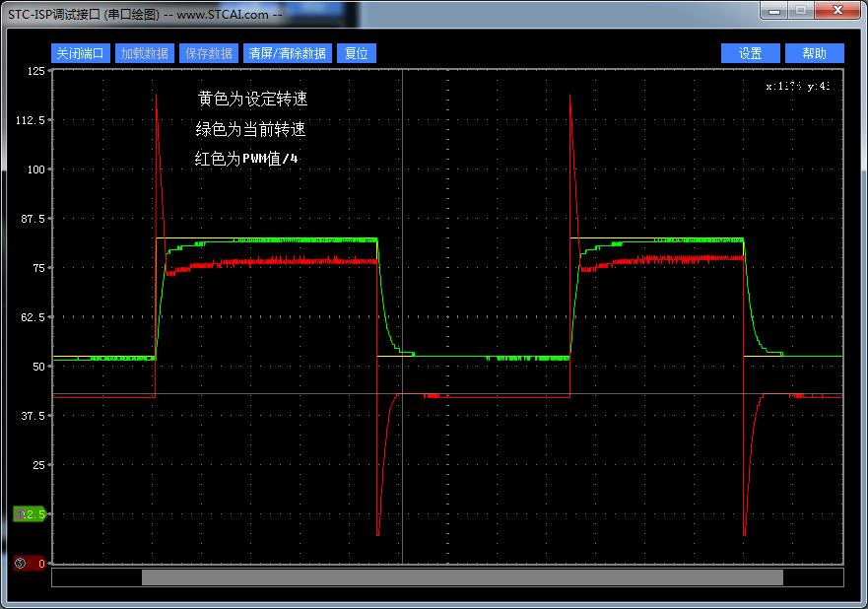Click the 绿色为当前转速 legend text
The height and width of the screenshot is (609, 868).
[x=250, y=129]
